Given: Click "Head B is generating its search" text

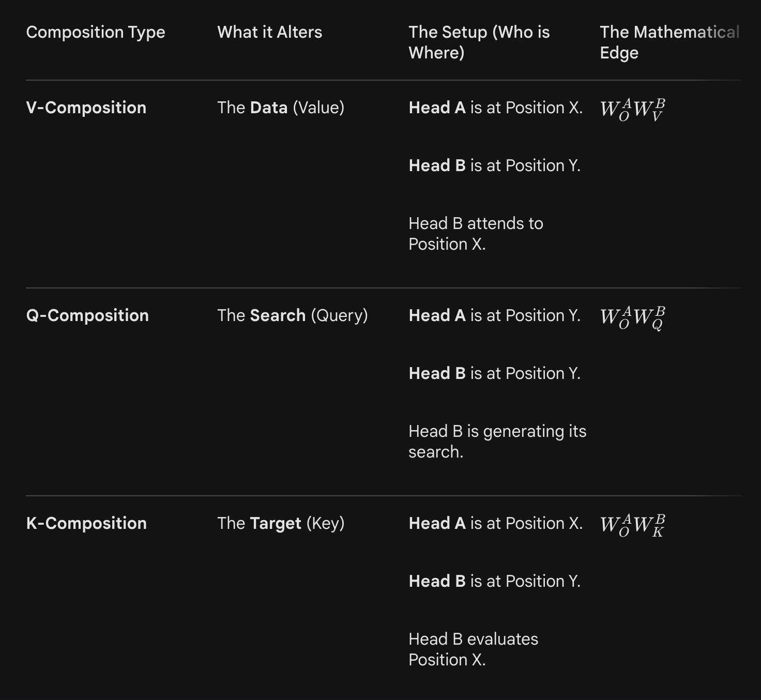Looking at the screenshot, I should tap(497, 442).
